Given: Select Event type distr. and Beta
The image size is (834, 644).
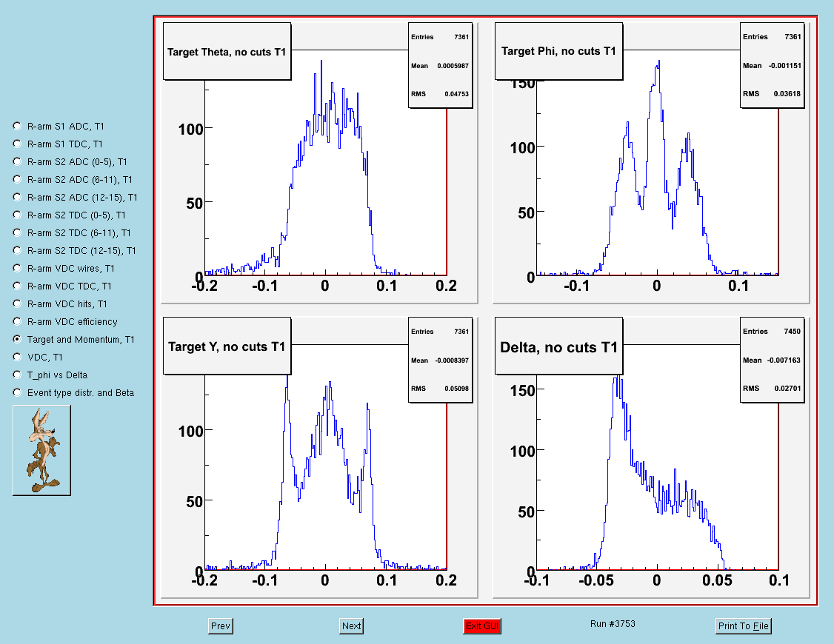Looking at the screenshot, I should tap(17, 392).
